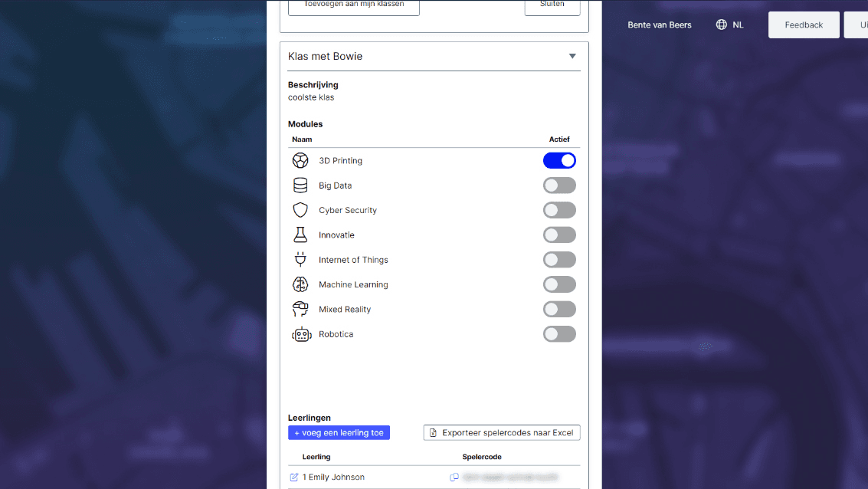Open the Feedback panel
868x489 pixels.
point(803,25)
